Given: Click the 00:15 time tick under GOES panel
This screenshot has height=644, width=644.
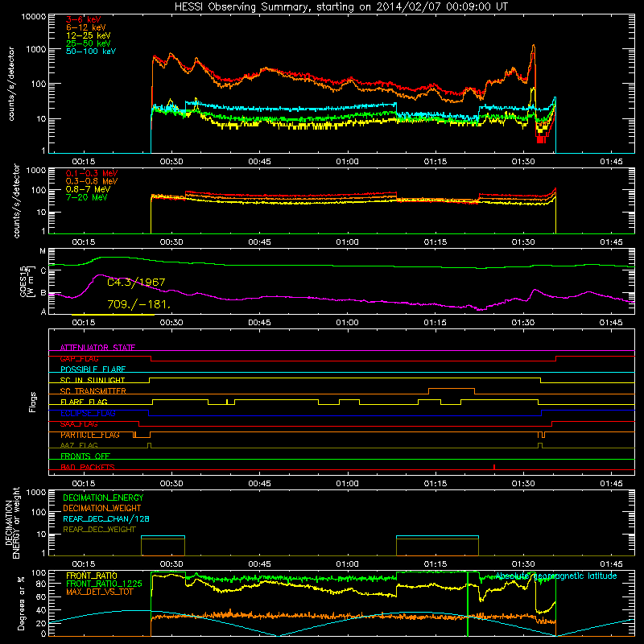Looking at the screenshot, I should [84, 323].
